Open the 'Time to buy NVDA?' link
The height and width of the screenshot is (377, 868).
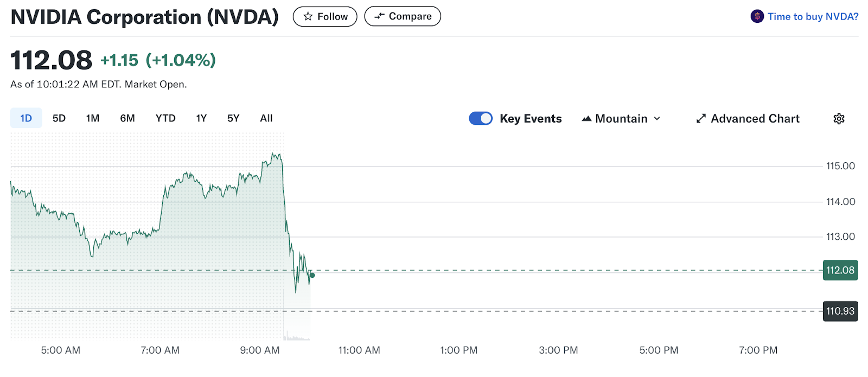[x=813, y=17]
